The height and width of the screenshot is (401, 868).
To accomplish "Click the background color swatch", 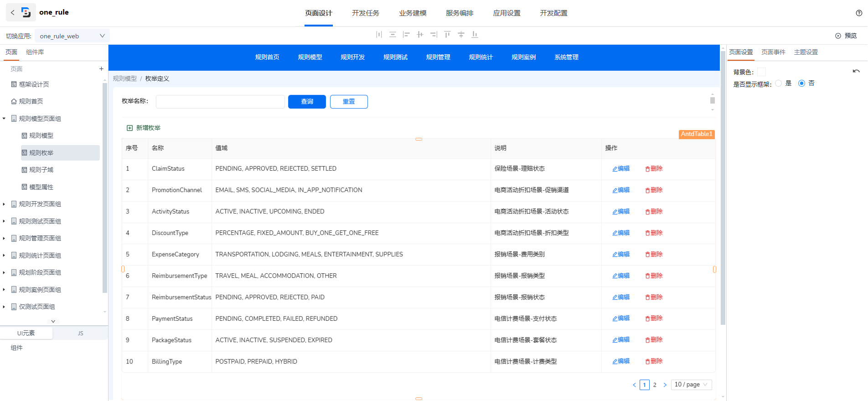I will point(761,72).
